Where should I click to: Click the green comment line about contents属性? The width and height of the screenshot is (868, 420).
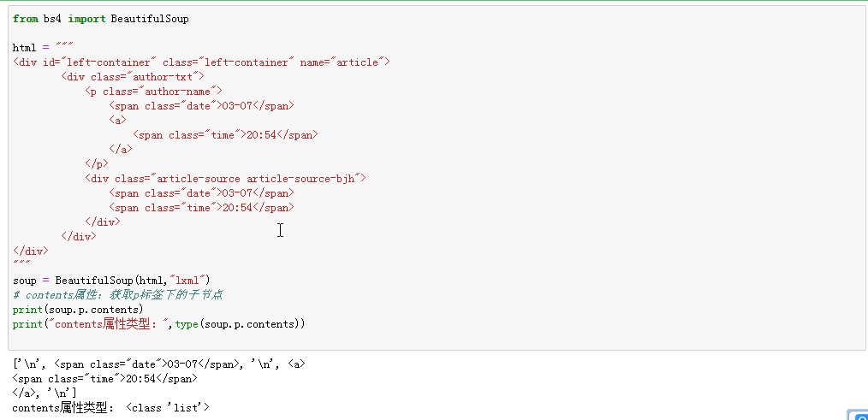coord(118,295)
